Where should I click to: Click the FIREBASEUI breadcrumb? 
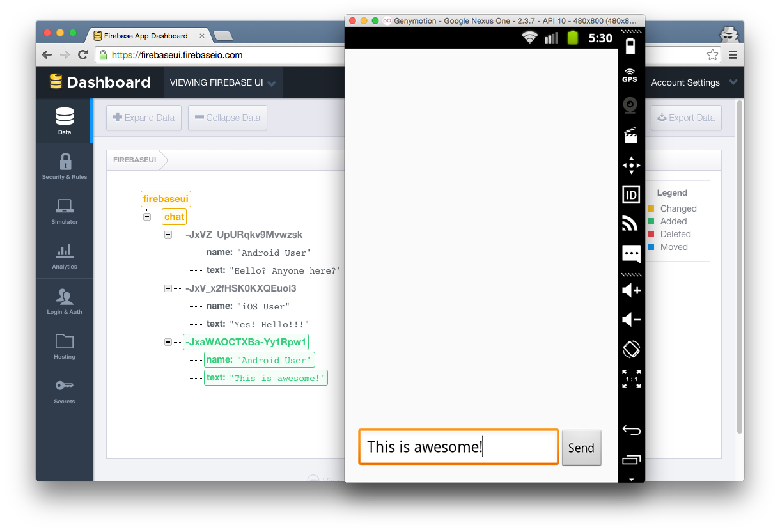135,160
